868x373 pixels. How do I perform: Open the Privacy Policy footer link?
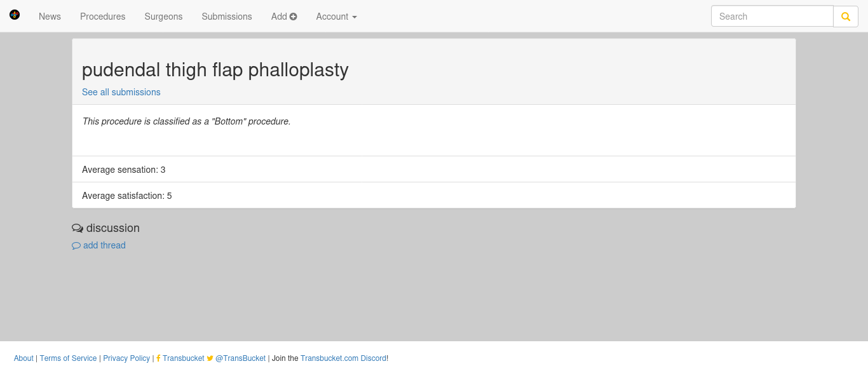point(126,358)
